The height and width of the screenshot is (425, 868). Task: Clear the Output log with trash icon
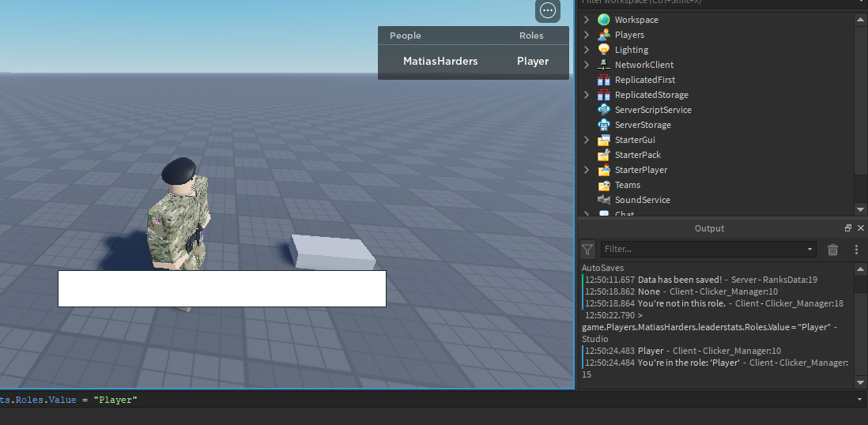coord(832,250)
